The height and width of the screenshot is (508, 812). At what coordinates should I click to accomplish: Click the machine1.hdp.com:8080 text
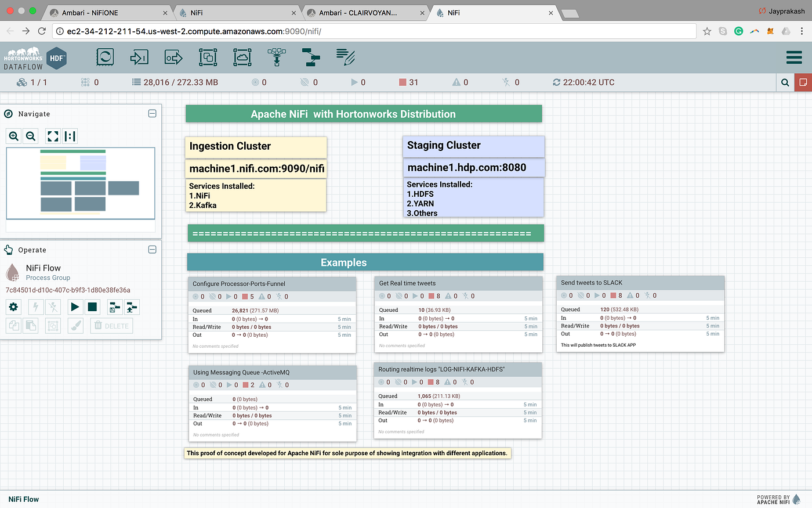(x=467, y=167)
